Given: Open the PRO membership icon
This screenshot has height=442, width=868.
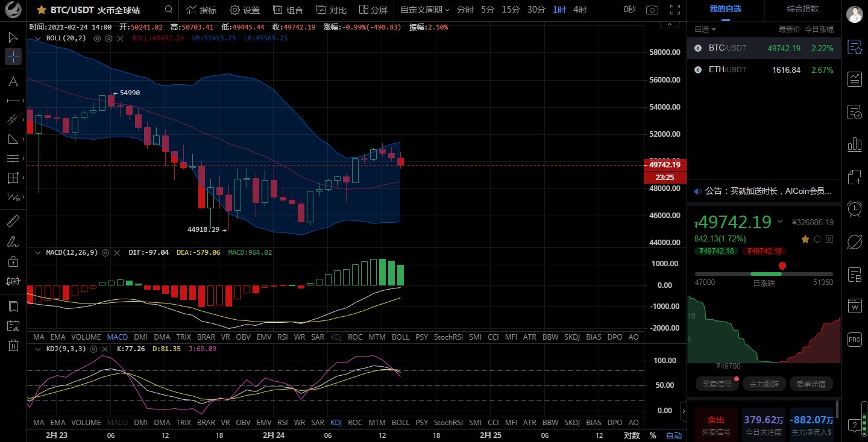Looking at the screenshot, I should pyautogui.click(x=855, y=339).
